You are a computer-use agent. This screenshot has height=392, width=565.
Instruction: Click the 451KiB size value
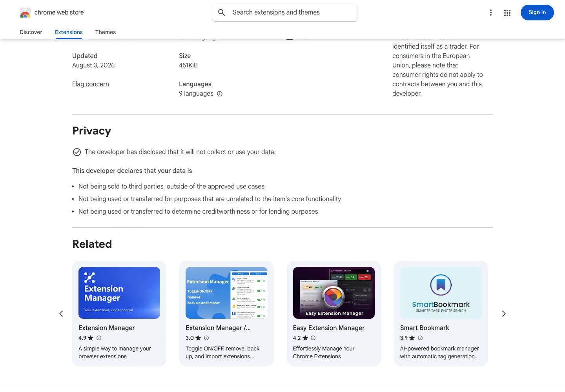(188, 65)
